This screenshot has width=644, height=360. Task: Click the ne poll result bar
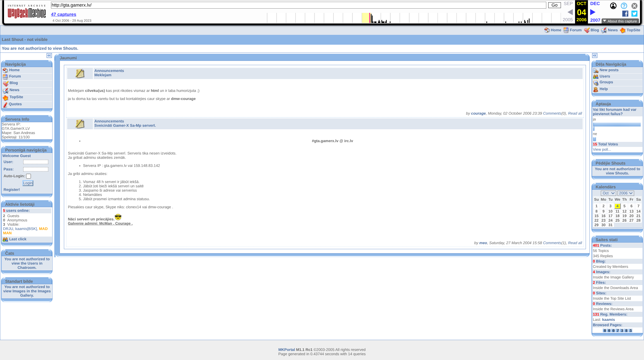[x=595, y=139]
